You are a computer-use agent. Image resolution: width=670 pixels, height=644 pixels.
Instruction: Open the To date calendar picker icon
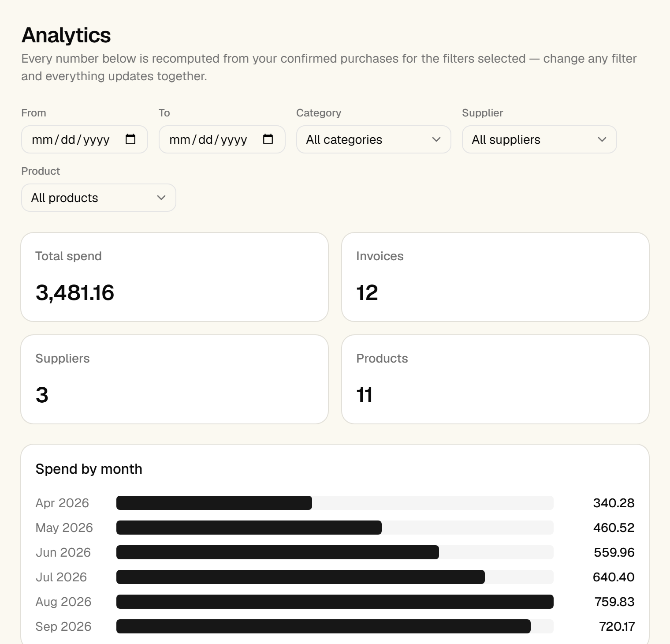(268, 139)
